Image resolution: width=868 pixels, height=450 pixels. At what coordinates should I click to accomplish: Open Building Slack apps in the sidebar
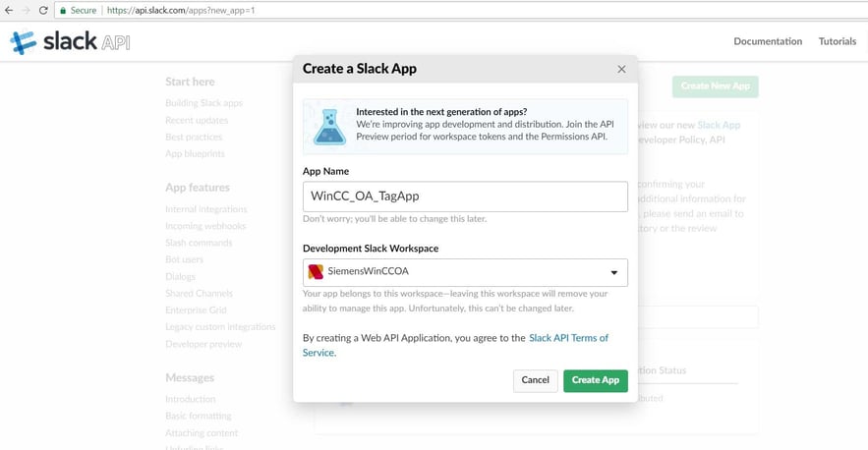point(203,103)
